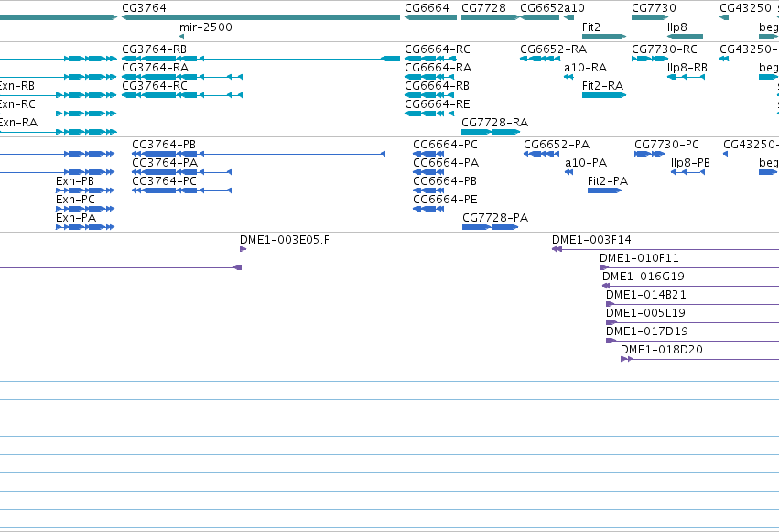Select protein Exn-PC
This screenshot has width=779, height=532.
85,209
